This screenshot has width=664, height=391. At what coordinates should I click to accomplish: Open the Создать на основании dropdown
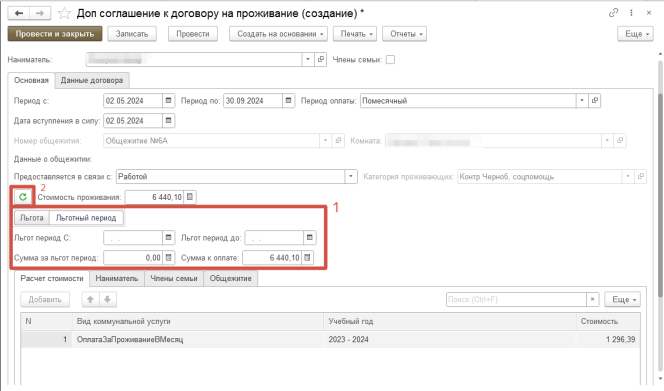[278, 34]
